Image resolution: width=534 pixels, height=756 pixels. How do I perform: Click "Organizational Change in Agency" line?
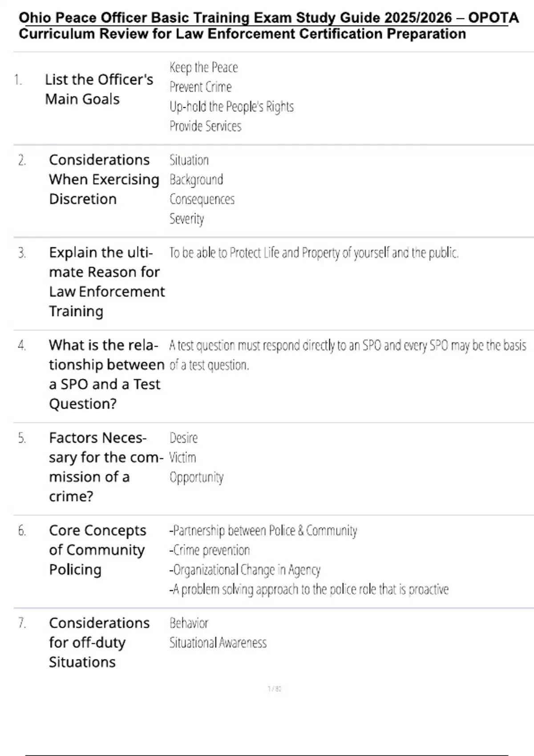click(x=245, y=570)
